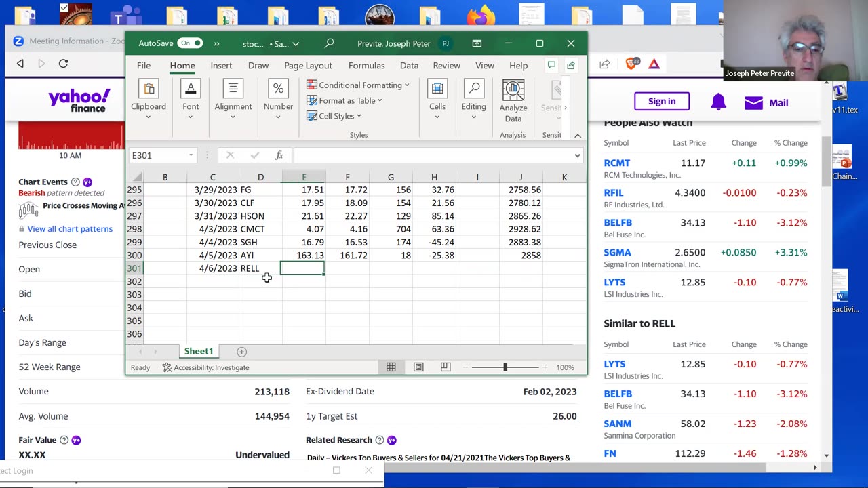Select the Sheet1 tab

[x=199, y=351]
